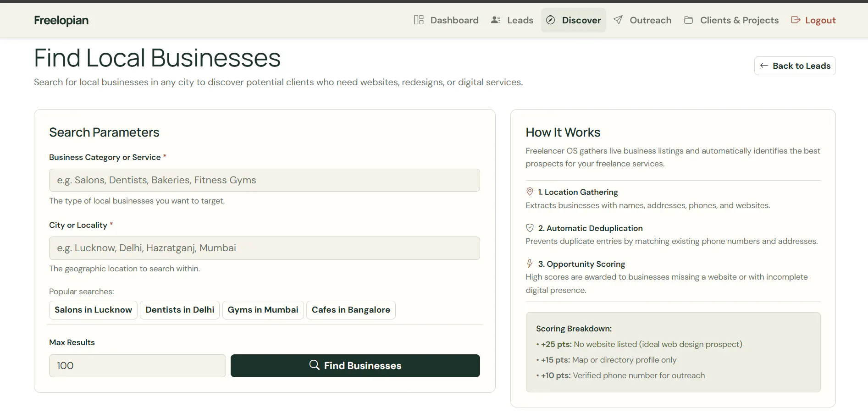This screenshot has width=868, height=413.
Task: Click the Leads people icon
Action: [496, 20]
